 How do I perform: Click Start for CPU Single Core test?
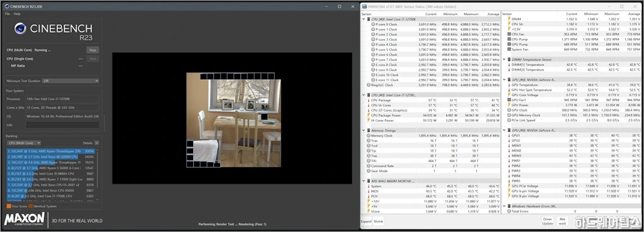(x=93, y=58)
